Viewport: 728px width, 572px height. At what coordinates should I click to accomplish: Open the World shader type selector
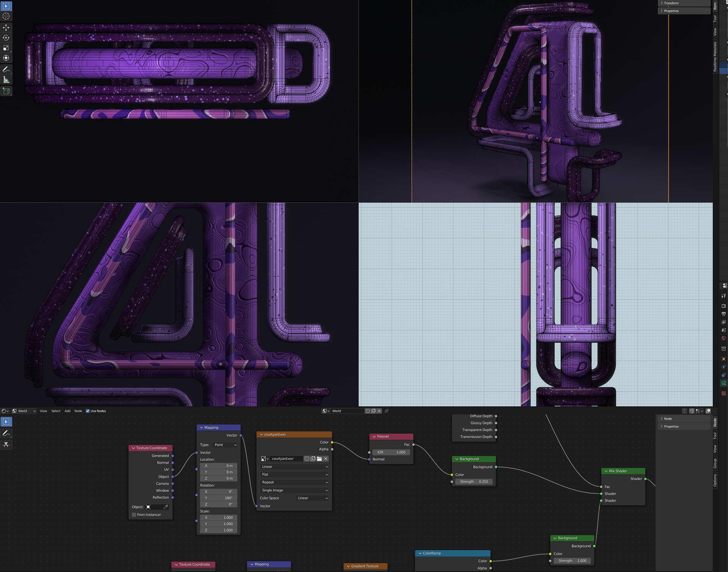click(24, 411)
